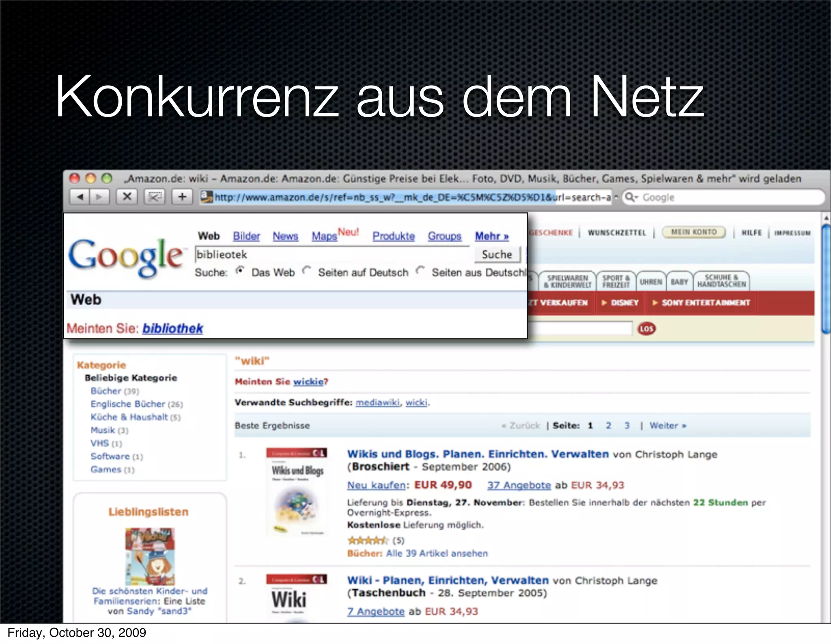Image resolution: width=831 pixels, height=644 pixels.
Task: Click the 37 Angebote link
Action: coord(519,485)
